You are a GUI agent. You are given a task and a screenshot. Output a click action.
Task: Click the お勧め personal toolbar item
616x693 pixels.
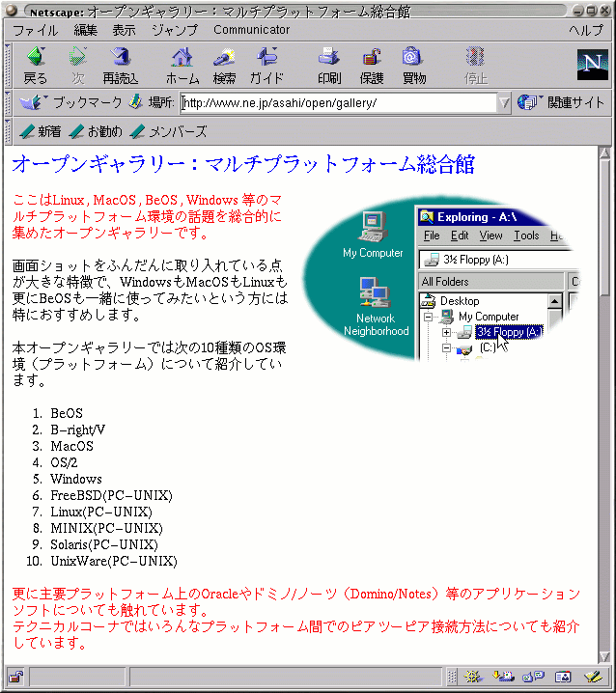(x=96, y=131)
